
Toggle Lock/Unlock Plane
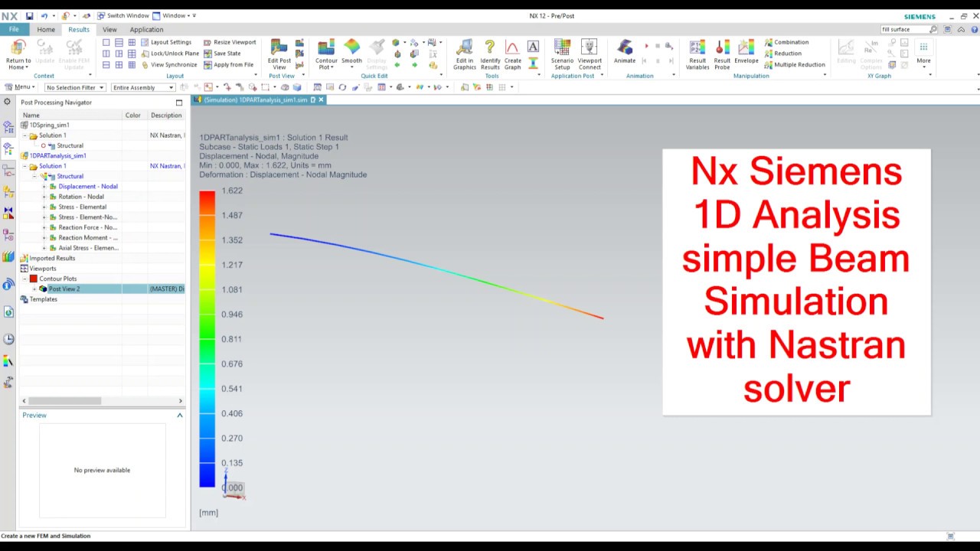coord(170,54)
